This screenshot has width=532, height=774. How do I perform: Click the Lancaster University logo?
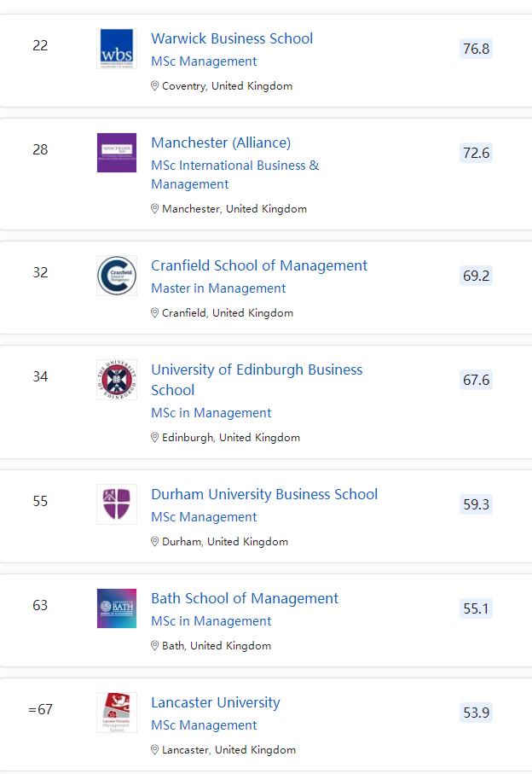point(117,713)
